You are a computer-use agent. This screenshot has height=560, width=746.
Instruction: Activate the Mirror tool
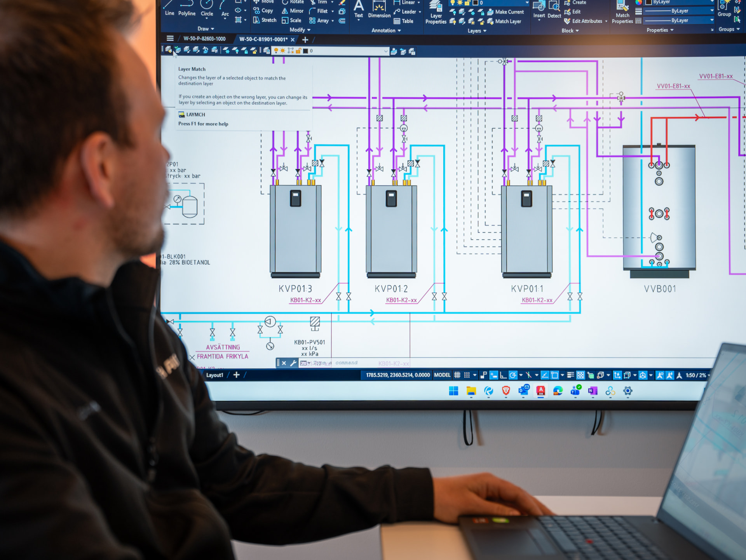[293, 11]
